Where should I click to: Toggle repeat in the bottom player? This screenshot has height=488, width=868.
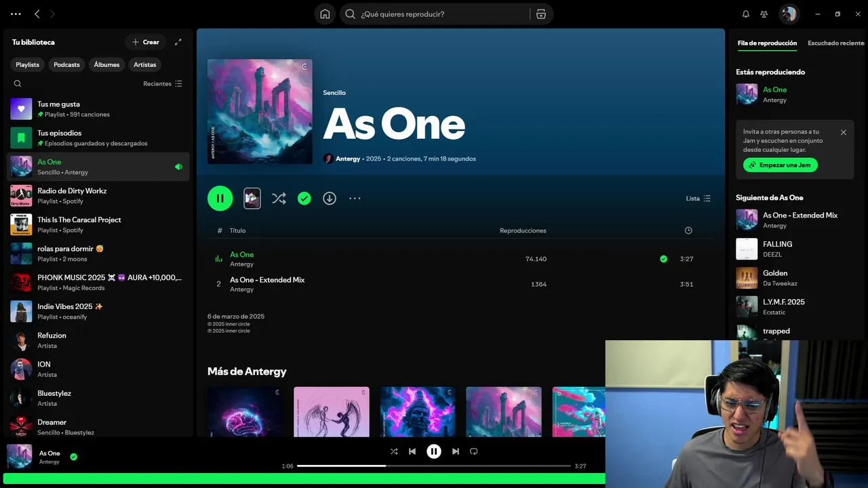pyautogui.click(x=474, y=451)
